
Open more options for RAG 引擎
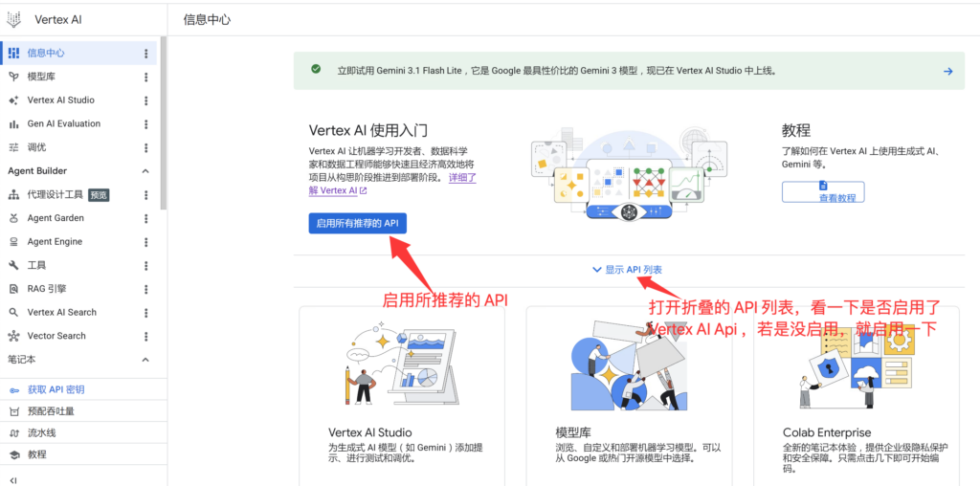click(146, 289)
